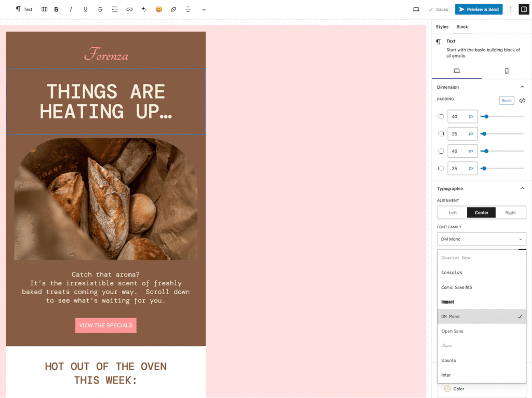The width and height of the screenshot is (532, 398).
Task: Toggle linked padding sides
Action: coord(522,101)
